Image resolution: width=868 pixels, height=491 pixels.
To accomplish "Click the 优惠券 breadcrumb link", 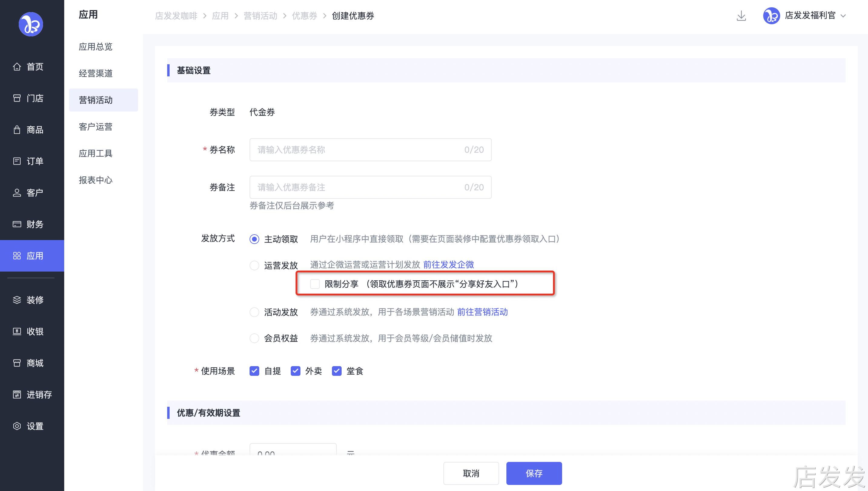I will (x=304, y=16).
